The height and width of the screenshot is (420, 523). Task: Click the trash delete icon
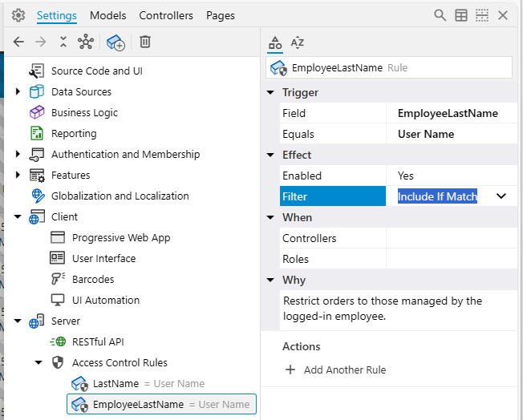(145, 42)
